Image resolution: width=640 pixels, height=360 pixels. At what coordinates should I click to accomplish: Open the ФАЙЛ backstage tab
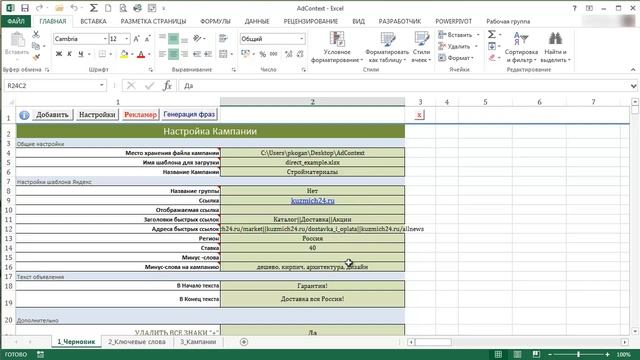16,21
